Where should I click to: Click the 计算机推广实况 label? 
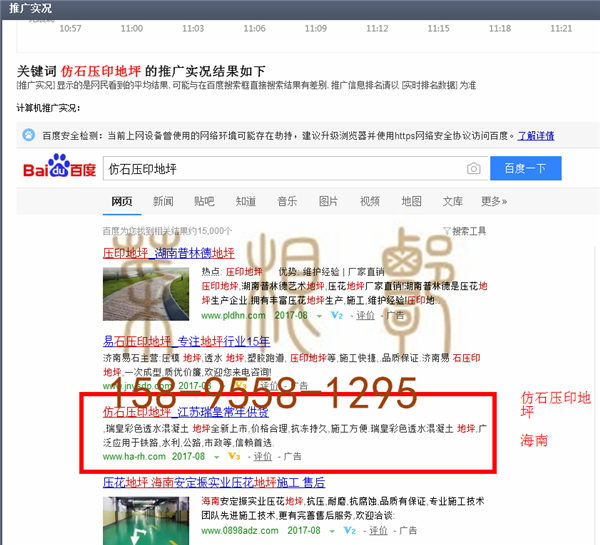(48, 108)
